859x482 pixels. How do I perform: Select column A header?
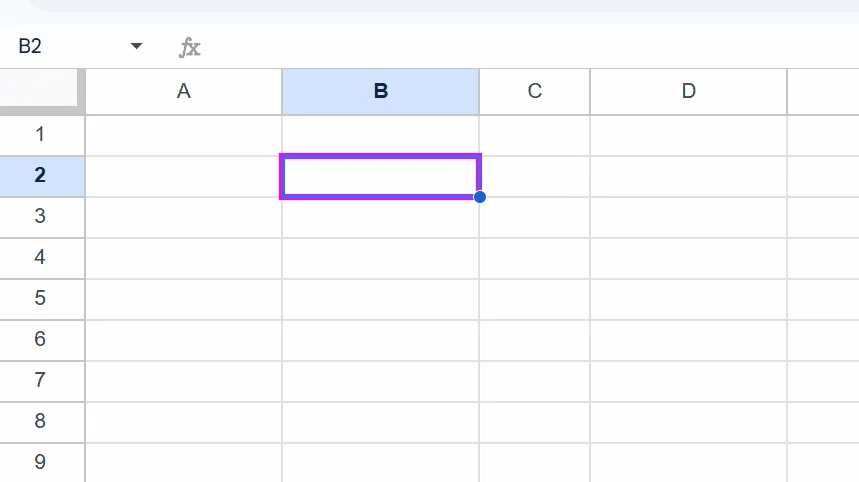(184, 91)
